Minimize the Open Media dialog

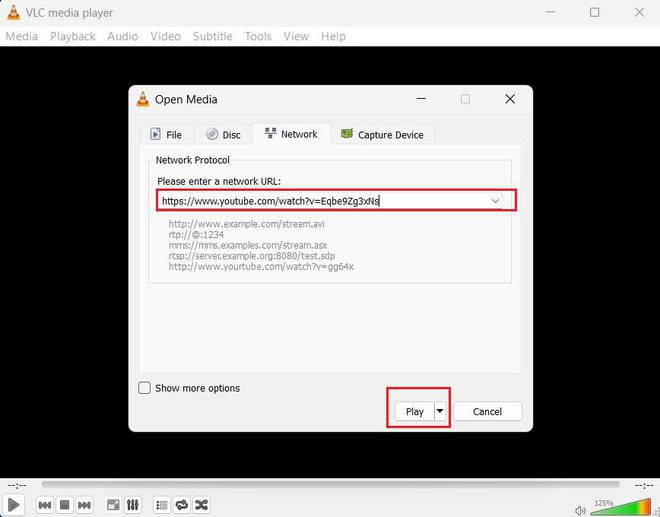click(421, 99)
